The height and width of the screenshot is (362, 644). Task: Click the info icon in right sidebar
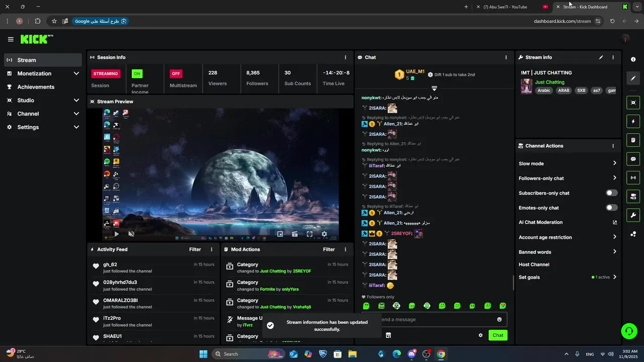633,59
